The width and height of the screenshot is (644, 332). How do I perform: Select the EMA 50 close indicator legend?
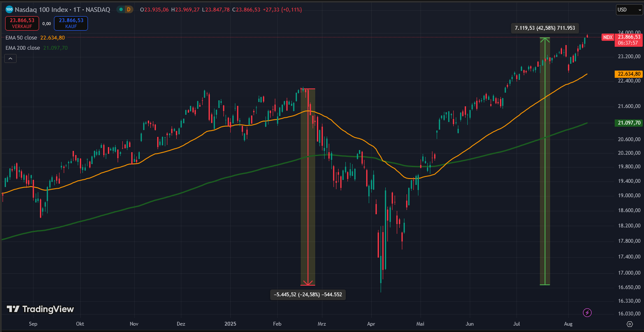(21, 38)
